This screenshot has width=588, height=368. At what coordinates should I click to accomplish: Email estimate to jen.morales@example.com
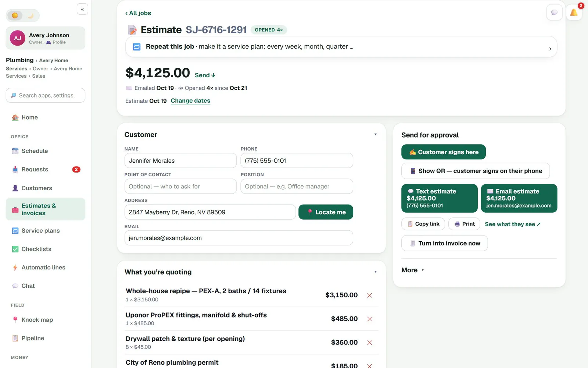pos(519,198)
